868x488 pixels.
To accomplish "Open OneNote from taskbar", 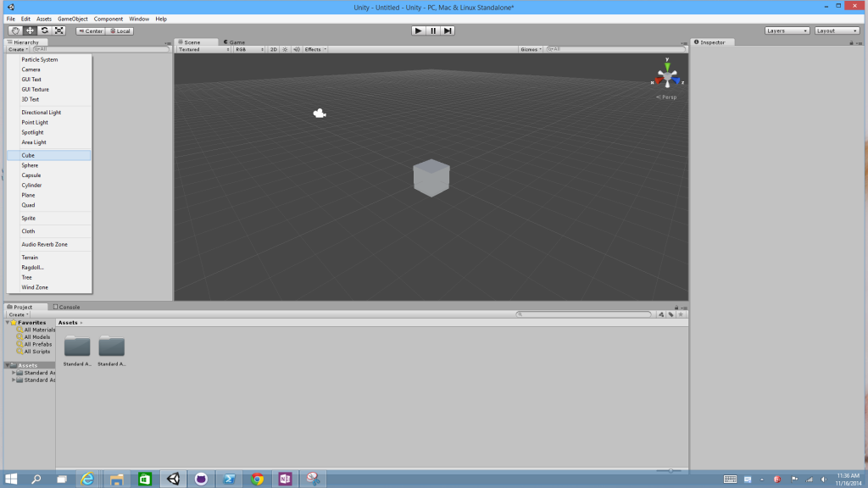I will (285, 480).
